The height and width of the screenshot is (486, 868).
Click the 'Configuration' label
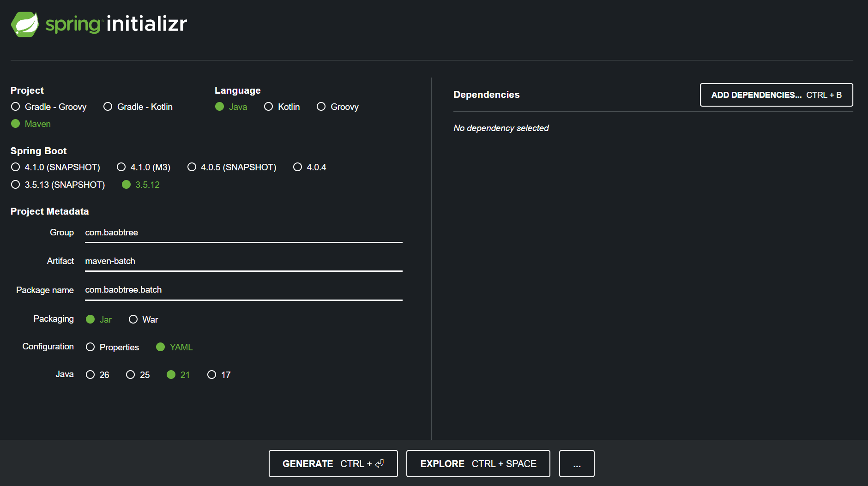click(x=48, y=347)
